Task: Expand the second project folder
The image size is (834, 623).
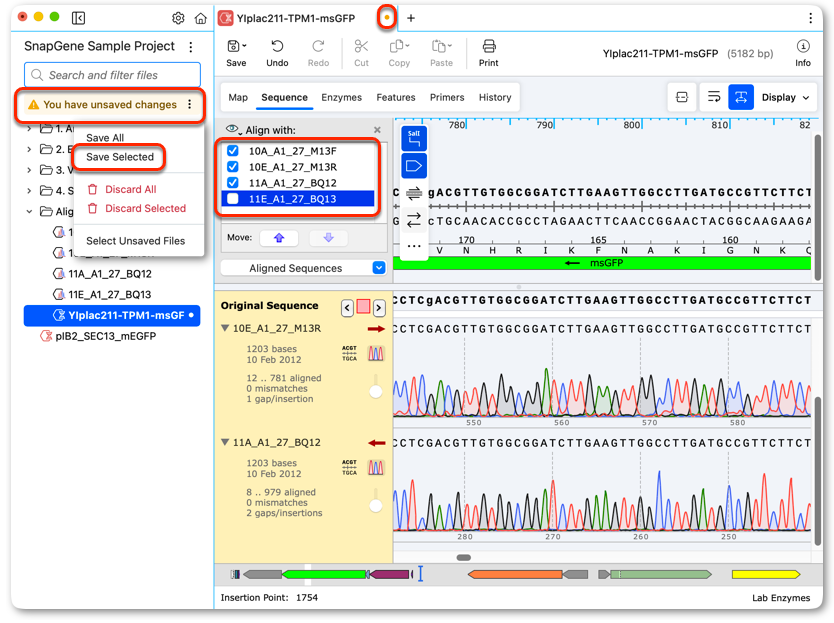Action: [29, 149]
